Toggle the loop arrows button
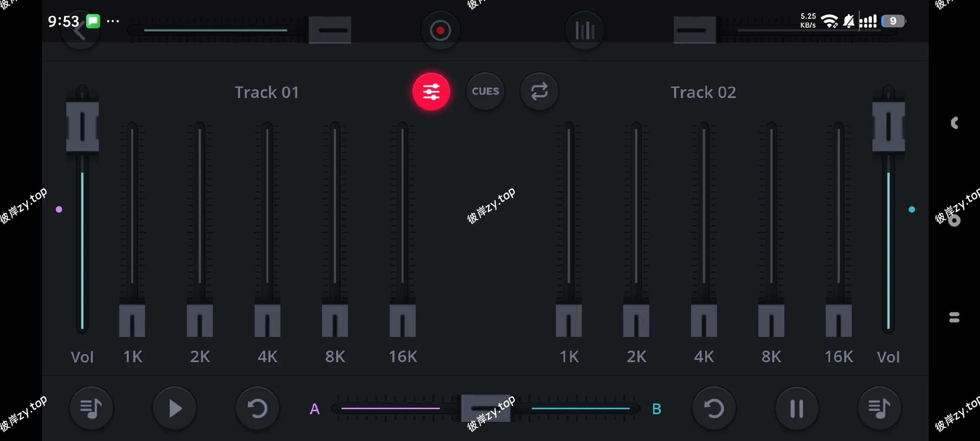Screen dimensions: 980x441 click(x=539, y=92)
